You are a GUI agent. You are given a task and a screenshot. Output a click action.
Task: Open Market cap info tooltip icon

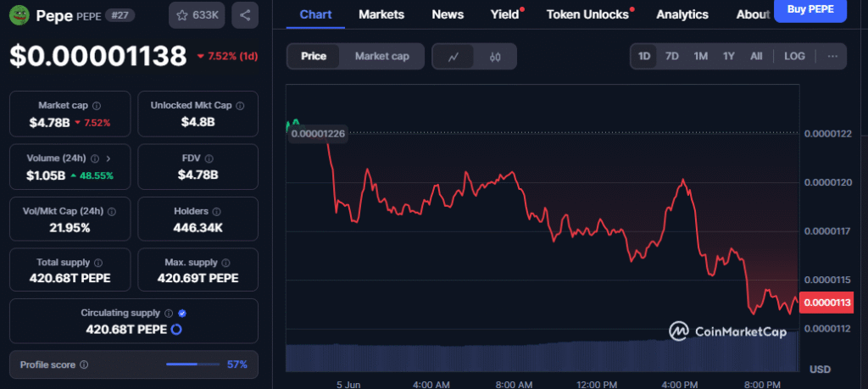(97, 105)
